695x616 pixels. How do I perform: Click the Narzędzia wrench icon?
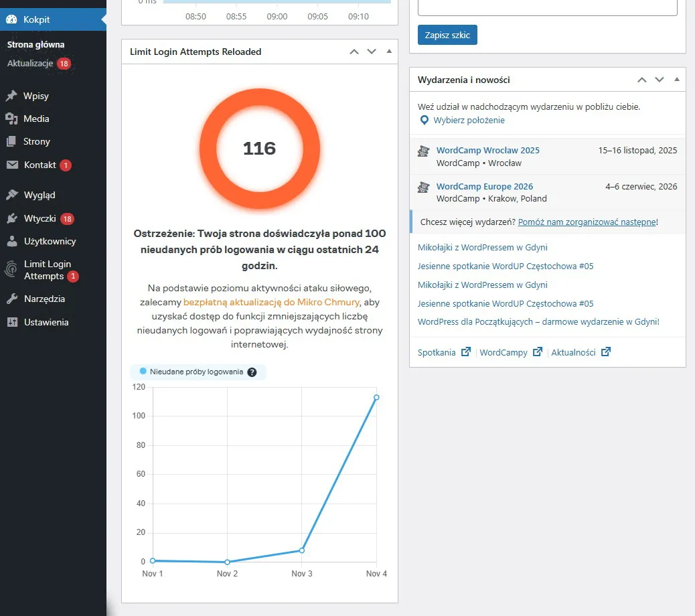pyautogui.click(x=12, y=299)
